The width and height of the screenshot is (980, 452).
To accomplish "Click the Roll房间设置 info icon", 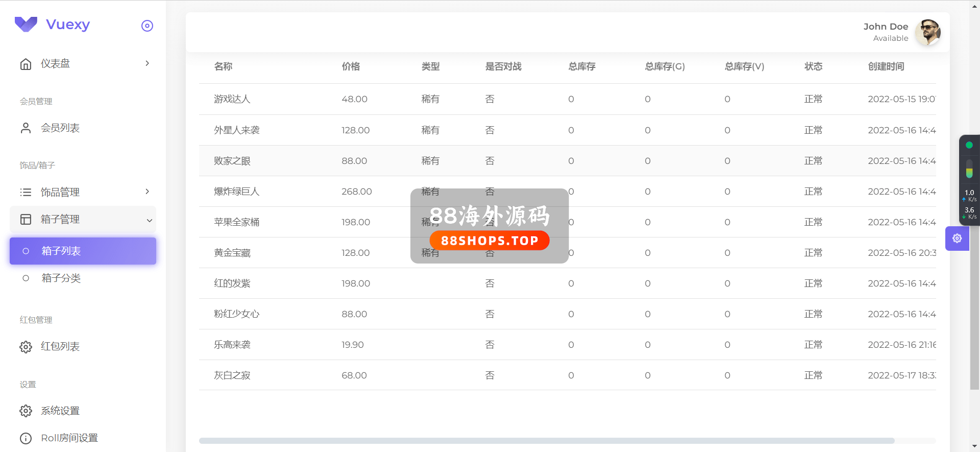I will click(26, 438).
